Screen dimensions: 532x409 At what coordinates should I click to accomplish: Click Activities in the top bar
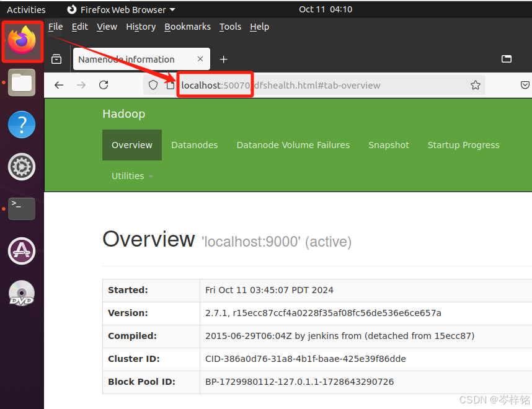[26, 9]
